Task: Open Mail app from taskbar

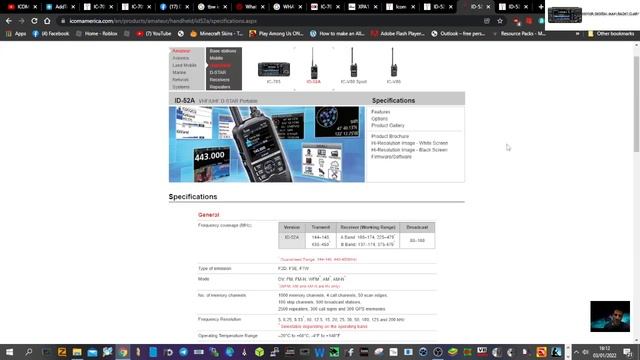Action: pos(92,352)
